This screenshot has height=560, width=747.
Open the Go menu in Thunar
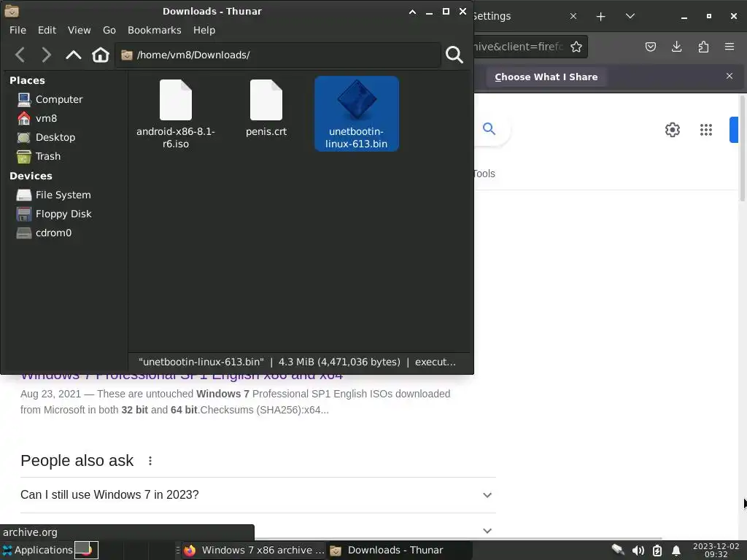(x=109, y=30)
